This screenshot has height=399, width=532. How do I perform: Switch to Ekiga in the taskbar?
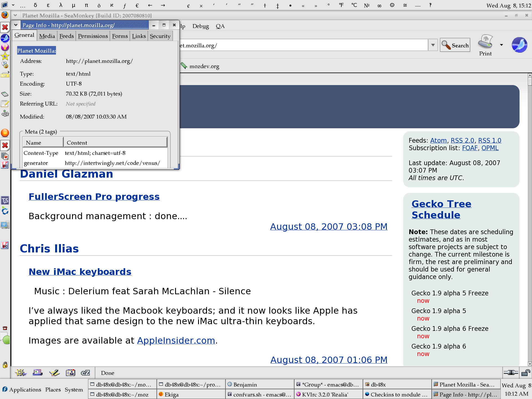(191, 394)
